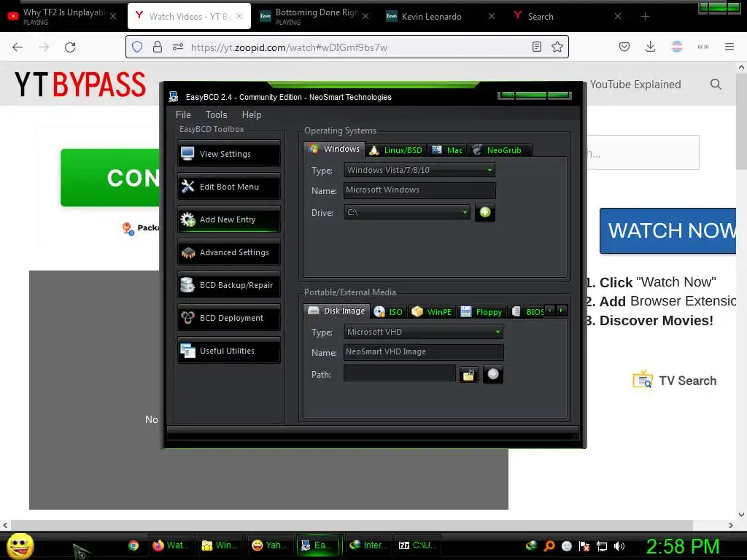This screenshot has width=747, height=560.
Task: Open YouTube Explained link on webpage
Action: click(635, 85)
